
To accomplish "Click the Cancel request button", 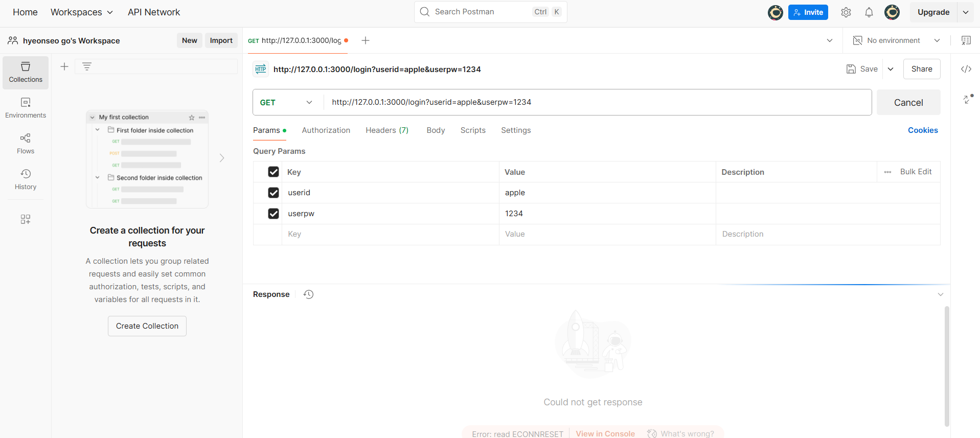I will (908, 102).
